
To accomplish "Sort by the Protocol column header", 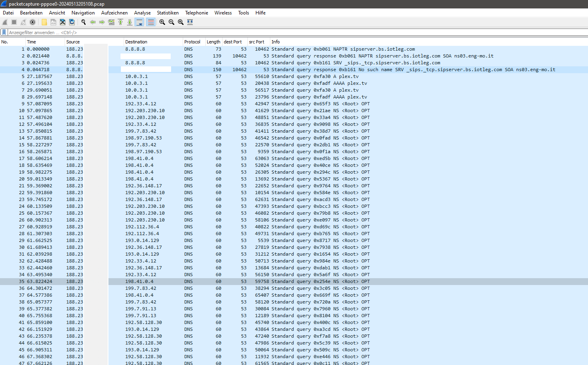I will tap(194, 42).
